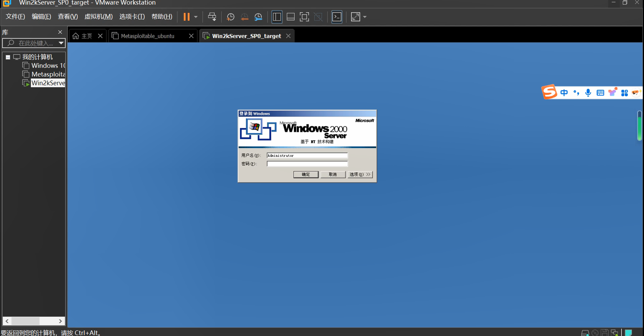Click the Sogou input method logo
Image resolution: width=644 pixels, height=336 pixels.
[549, 92]
